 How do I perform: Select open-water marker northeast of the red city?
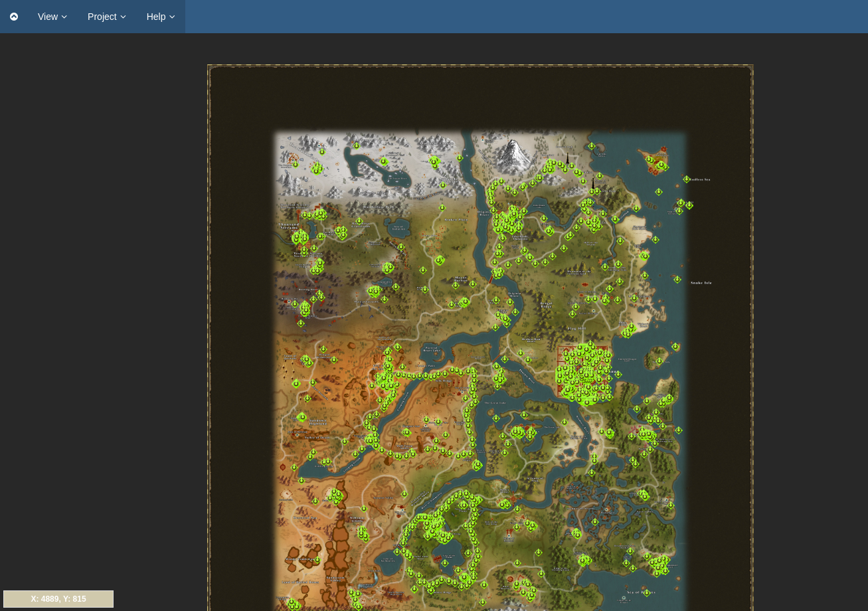tap(675, 347)
